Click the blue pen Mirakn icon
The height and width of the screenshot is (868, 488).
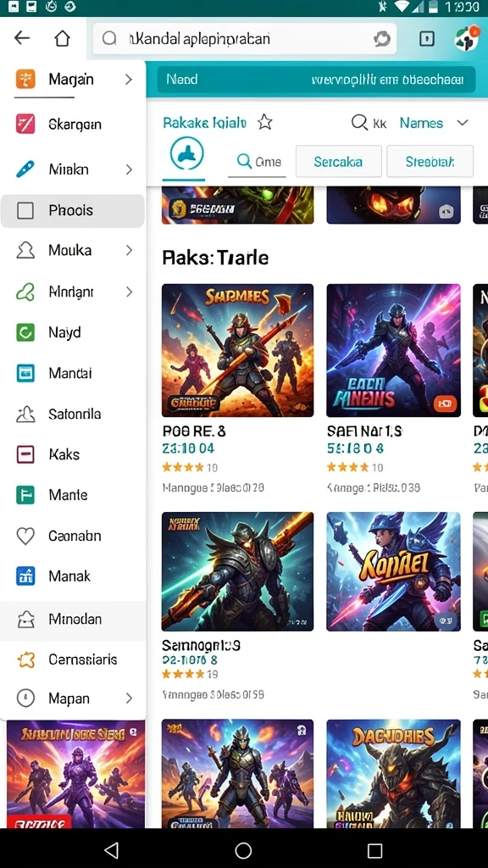[x=25, y=170]
